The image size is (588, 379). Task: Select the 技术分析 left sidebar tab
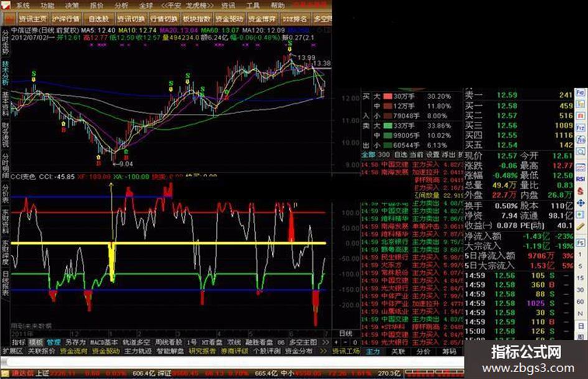click(x=6, y=73)
